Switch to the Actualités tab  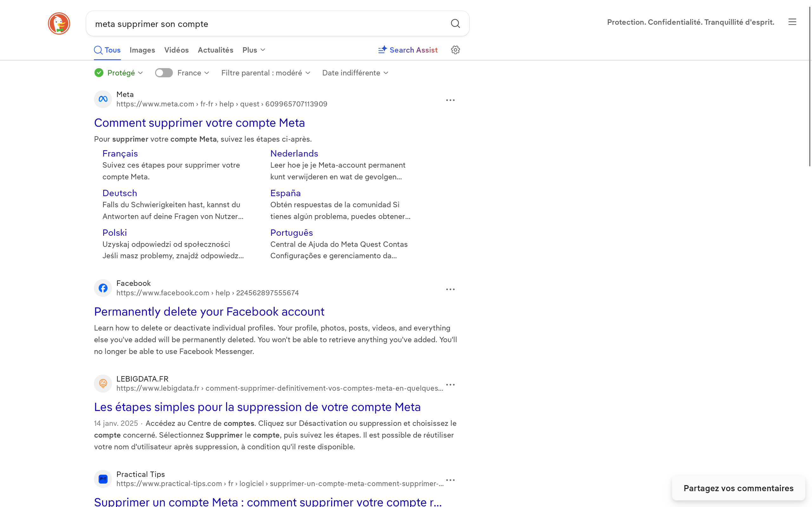[215, 50]
